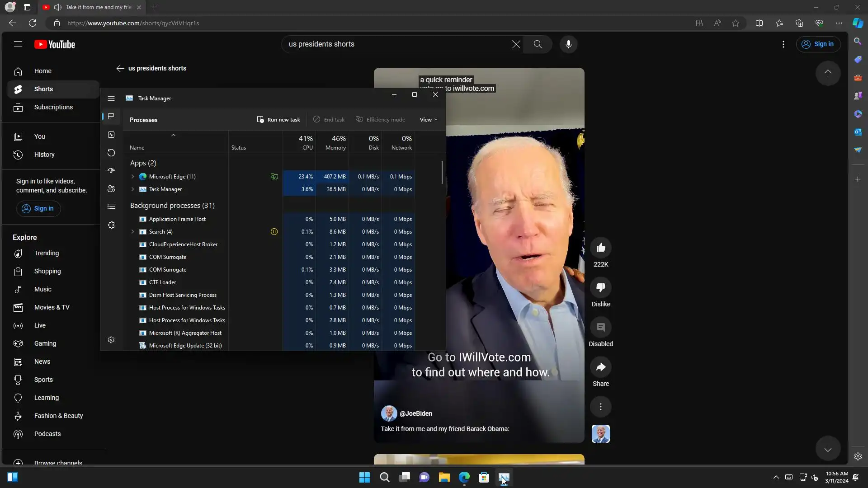Open Subscriptions in YouTube sidebar
This screenshot has height=488, width=868.
(x=53, y=107)
